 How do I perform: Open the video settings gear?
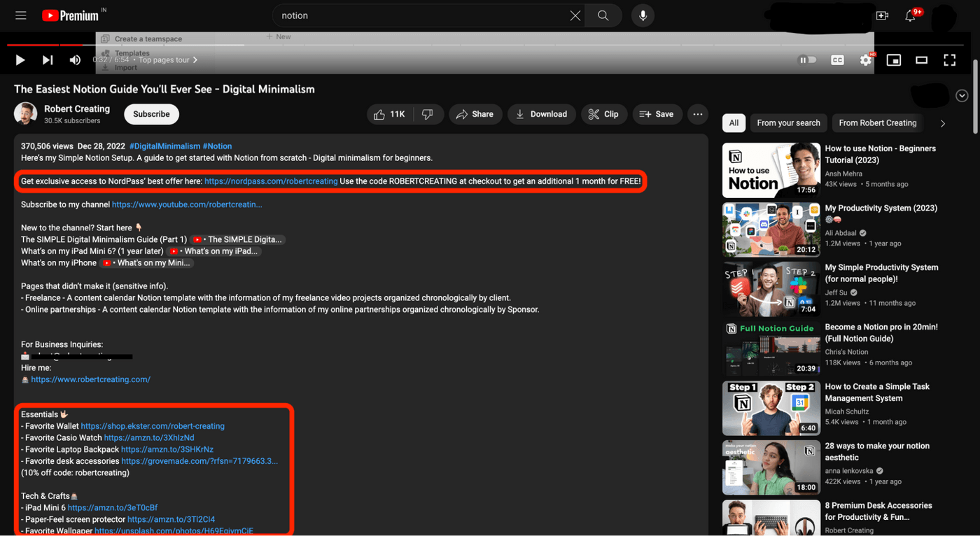tap(866, 60)
